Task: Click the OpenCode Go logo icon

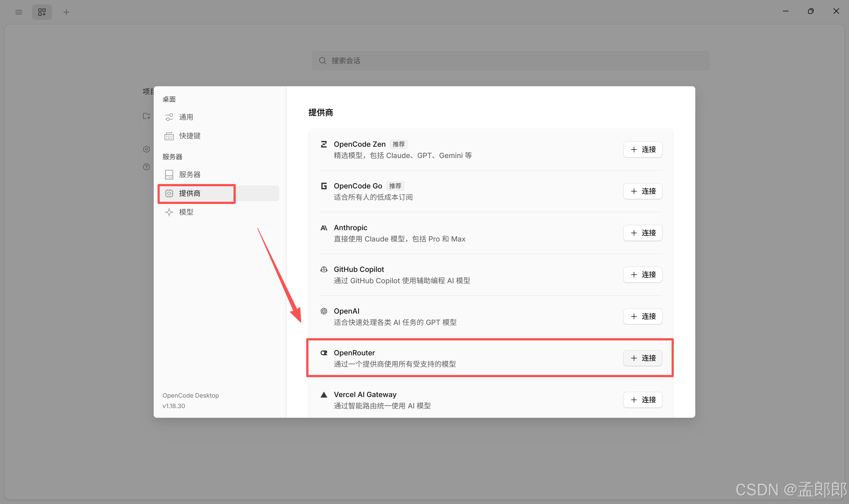Action: pos(324,186)
